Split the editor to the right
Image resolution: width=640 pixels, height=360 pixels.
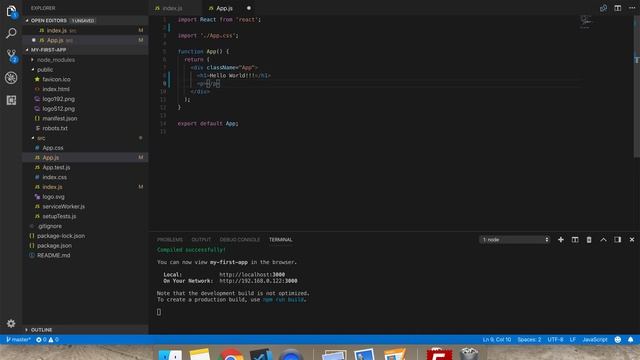point(618,8)
